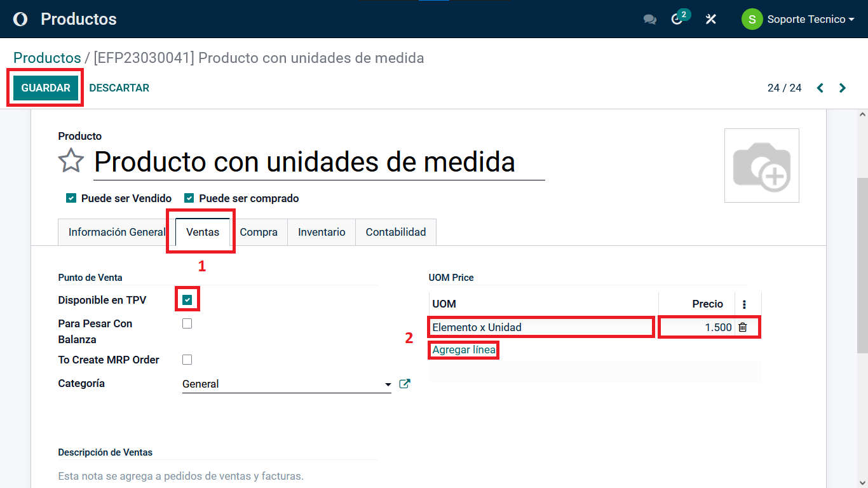Screen dimensions: 868x488
Task: Delete the Elemento x Unidad line
Action: coord(742,327)
